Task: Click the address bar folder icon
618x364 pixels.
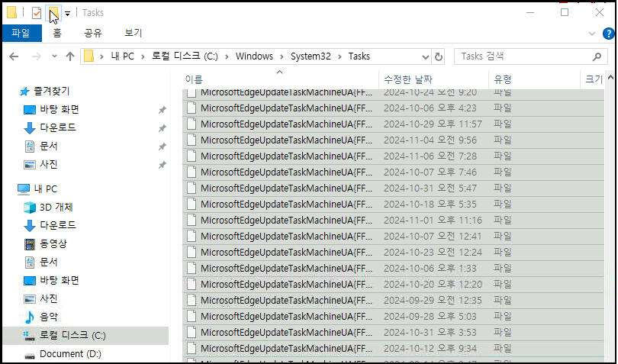Action: [x=89, y=56]
